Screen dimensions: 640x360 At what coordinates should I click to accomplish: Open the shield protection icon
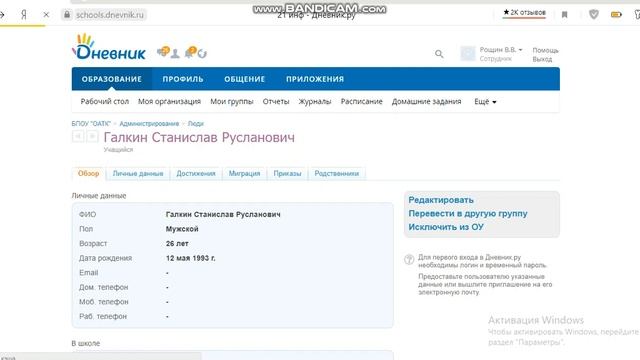(x=594, y=15)
